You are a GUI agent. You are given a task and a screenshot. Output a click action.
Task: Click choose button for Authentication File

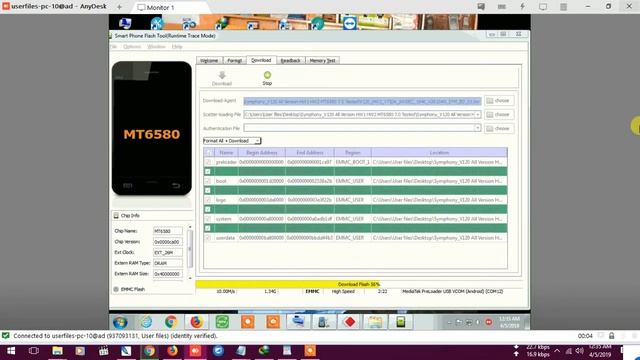tap(499, 129)
